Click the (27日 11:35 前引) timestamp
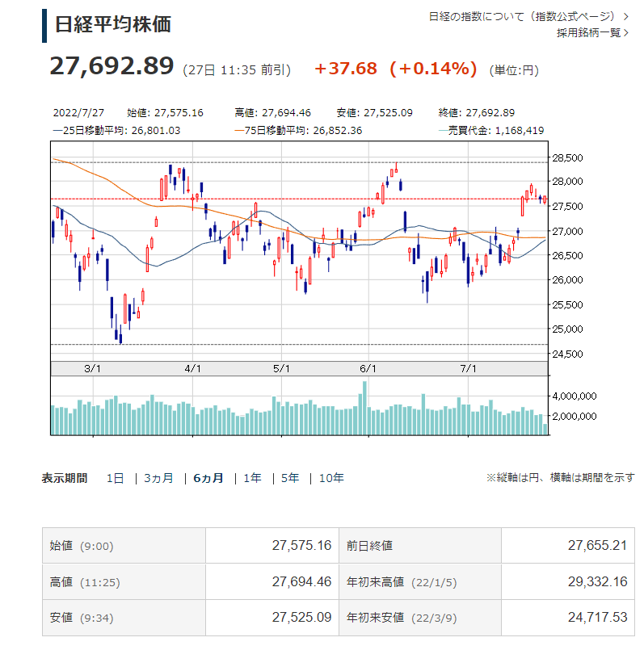 point(237,70)
